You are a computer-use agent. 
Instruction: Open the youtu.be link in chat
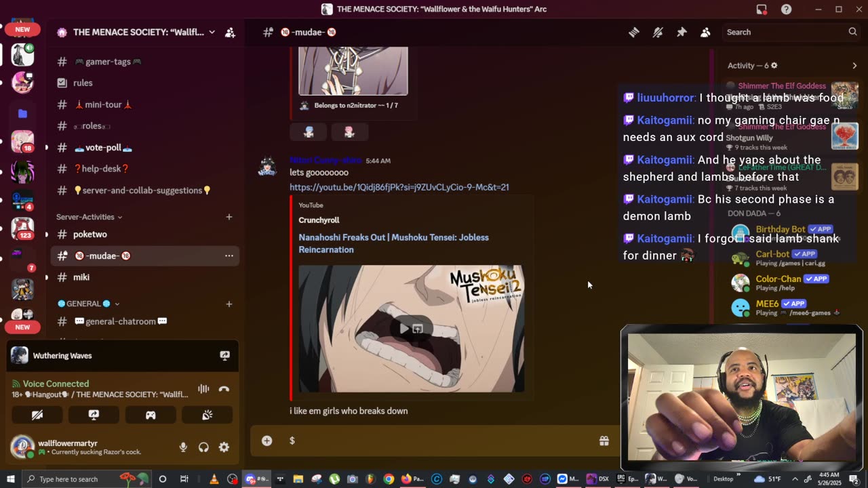click(x=399, y=187)
